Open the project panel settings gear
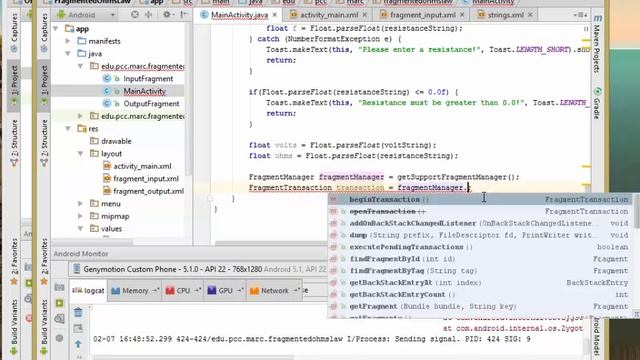Screen dimensions: 640x360 click(167, 15)
